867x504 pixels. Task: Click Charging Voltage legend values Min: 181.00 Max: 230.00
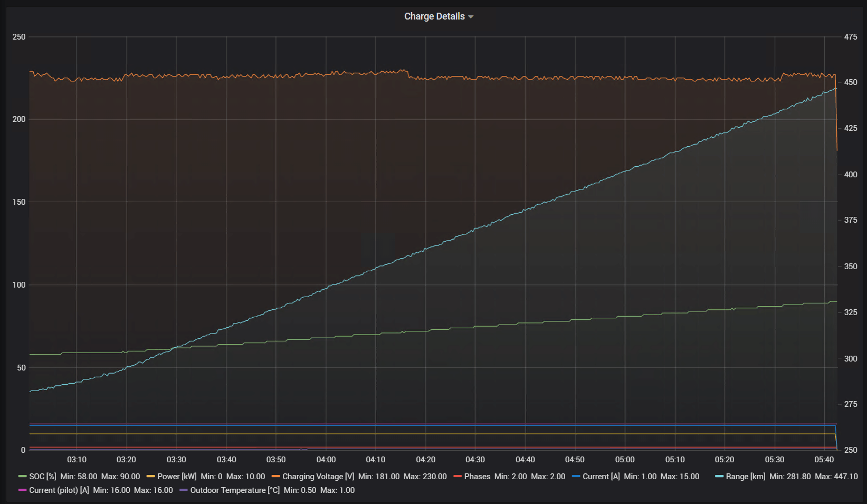point(402,477)
